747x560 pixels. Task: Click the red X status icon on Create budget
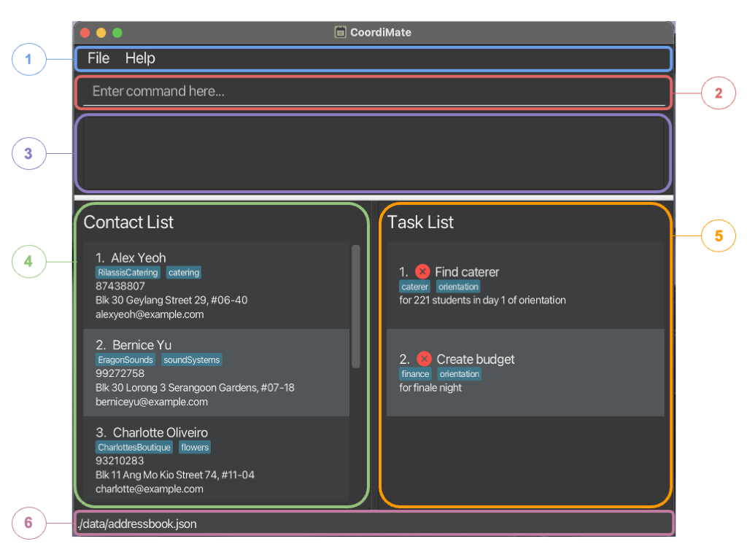click(424, 359)
